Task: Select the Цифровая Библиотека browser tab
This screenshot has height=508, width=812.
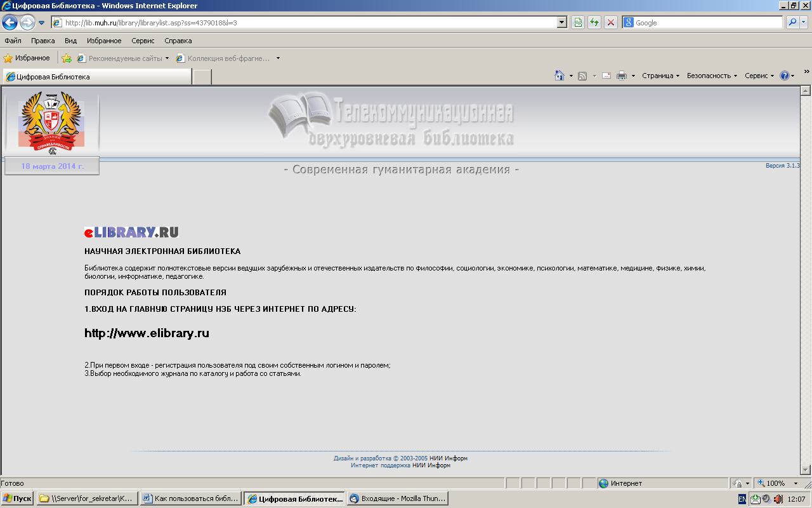Action: point(96,76)
